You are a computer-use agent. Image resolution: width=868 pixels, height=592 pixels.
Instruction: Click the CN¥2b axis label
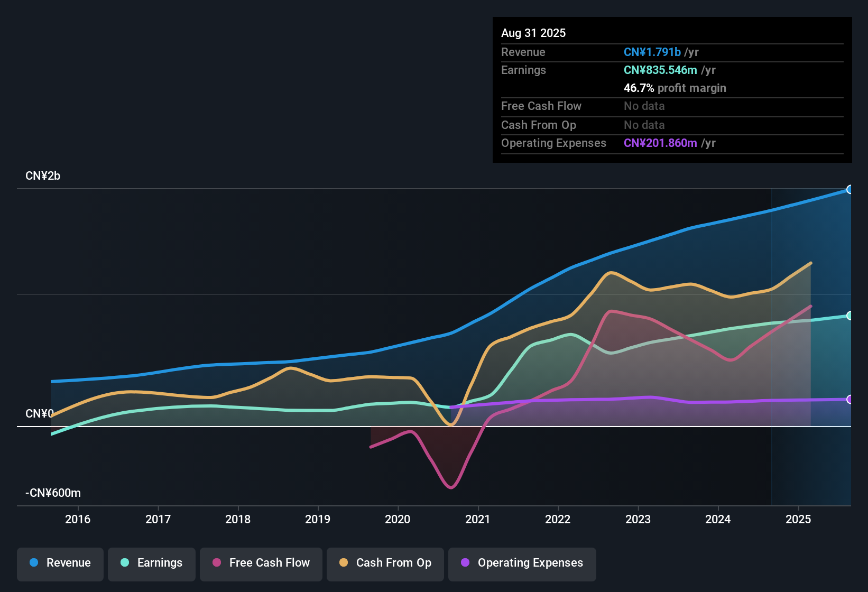pos(43,175)
